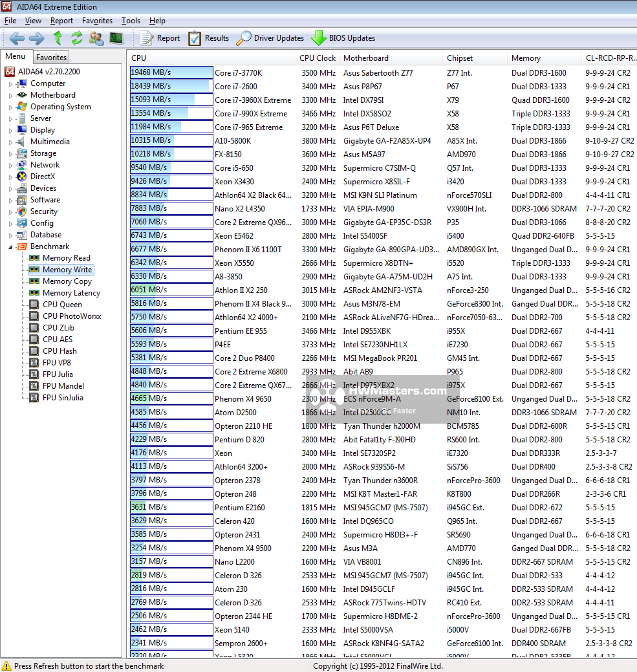Screen dimensions: 637x672
Task: Expand the Software tree node
Action: coord(11,200)
